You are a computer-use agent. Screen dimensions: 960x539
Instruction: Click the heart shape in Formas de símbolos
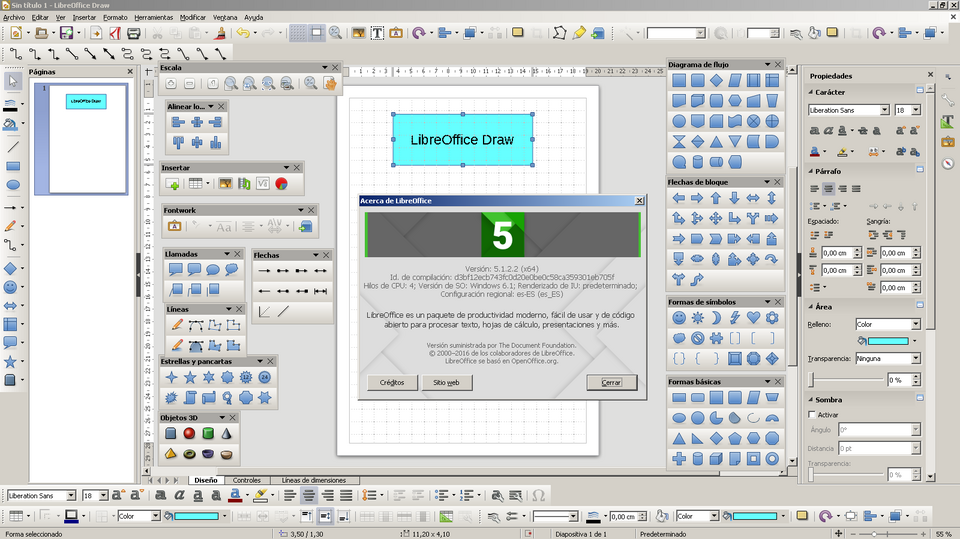tap(753, 318)
